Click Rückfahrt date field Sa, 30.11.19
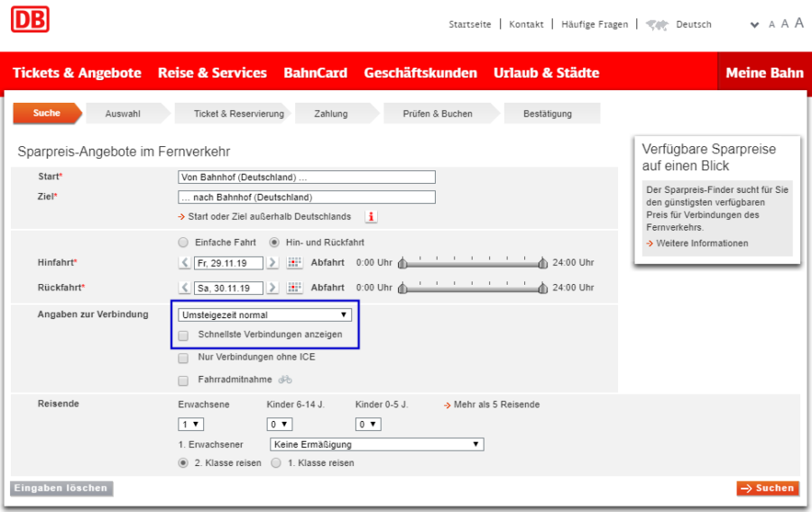The image size is (812, 512). [229, 288]
